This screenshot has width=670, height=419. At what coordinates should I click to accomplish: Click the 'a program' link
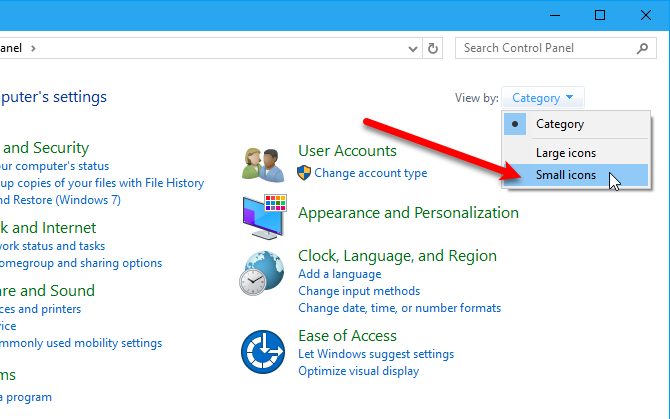26,397
